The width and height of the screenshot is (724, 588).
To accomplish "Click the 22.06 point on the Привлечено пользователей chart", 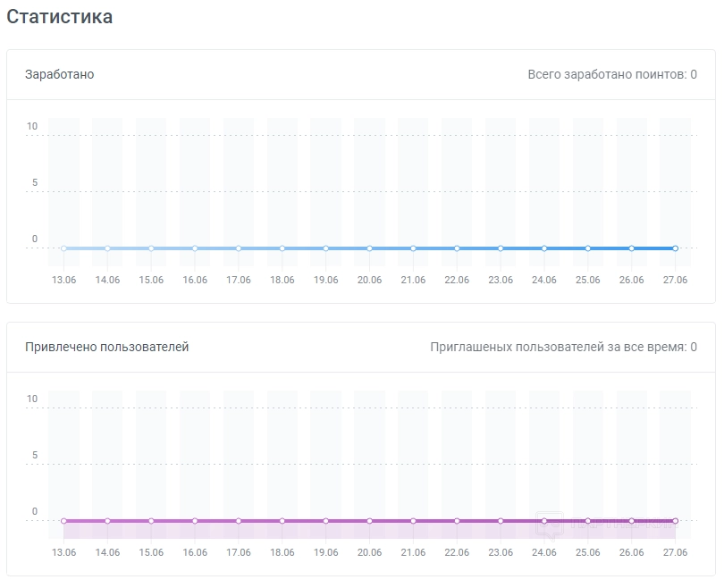I will click(x=457, y=520).
